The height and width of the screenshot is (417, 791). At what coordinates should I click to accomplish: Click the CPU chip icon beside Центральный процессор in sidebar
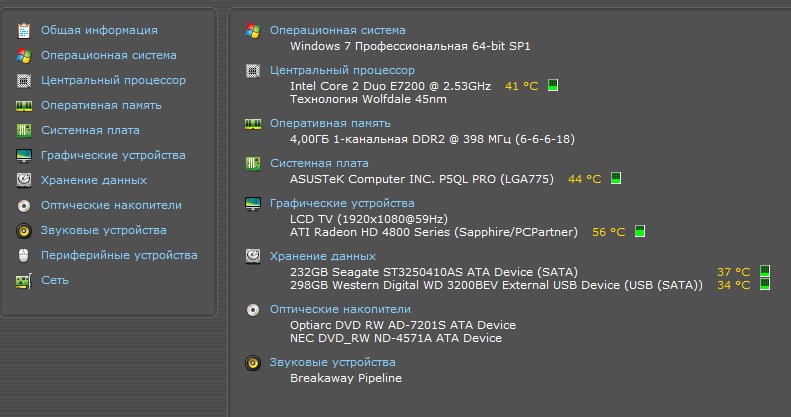[x=24, y=80]
